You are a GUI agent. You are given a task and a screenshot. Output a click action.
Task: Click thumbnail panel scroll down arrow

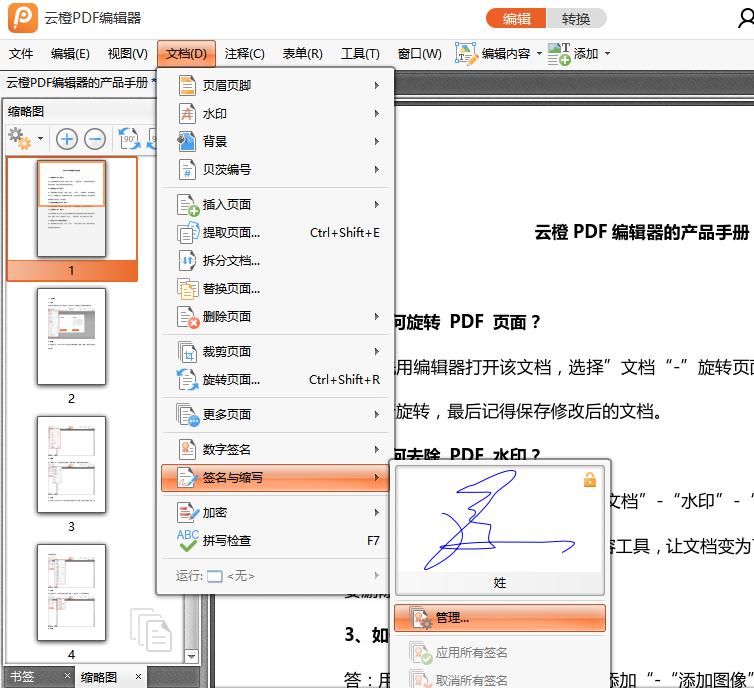tap(191, 656)
